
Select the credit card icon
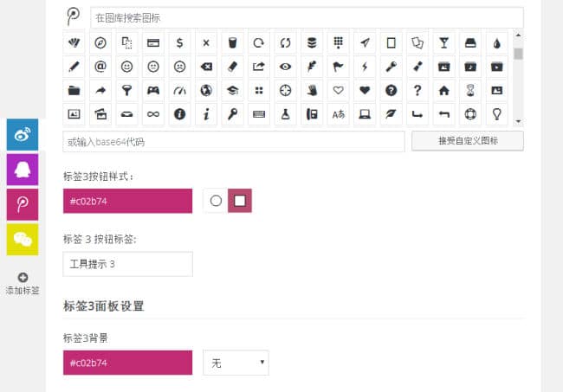[x=153, y=43]
